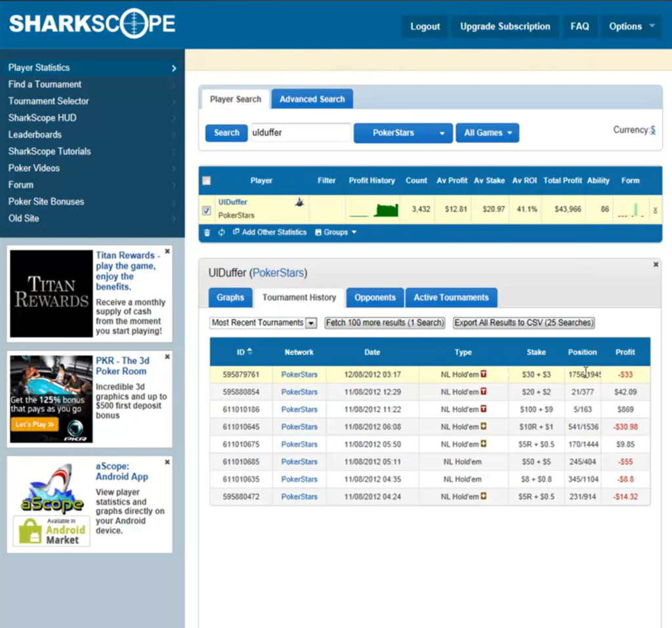Close the aScope Android App advertisement
Screen dimensions: 672x628
(167, 462)
